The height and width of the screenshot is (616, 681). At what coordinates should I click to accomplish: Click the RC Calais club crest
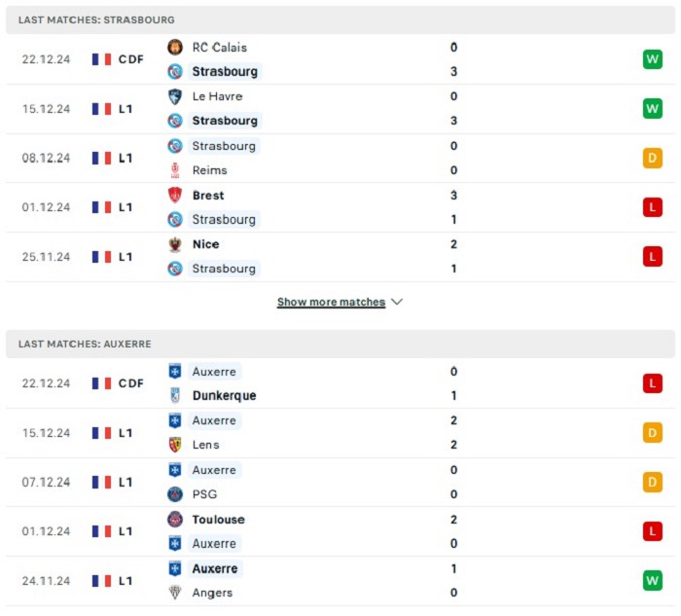pos(175,47)
